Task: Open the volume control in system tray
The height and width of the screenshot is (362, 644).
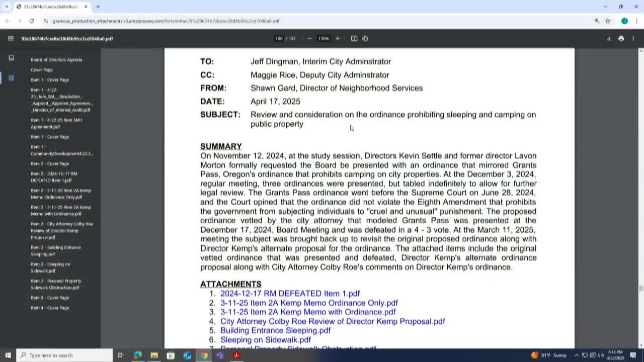Action: pyautogui.click(x=601, y=355)
